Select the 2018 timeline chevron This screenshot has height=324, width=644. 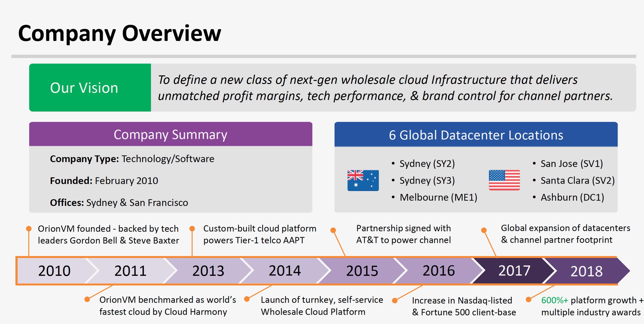point(586,271)
